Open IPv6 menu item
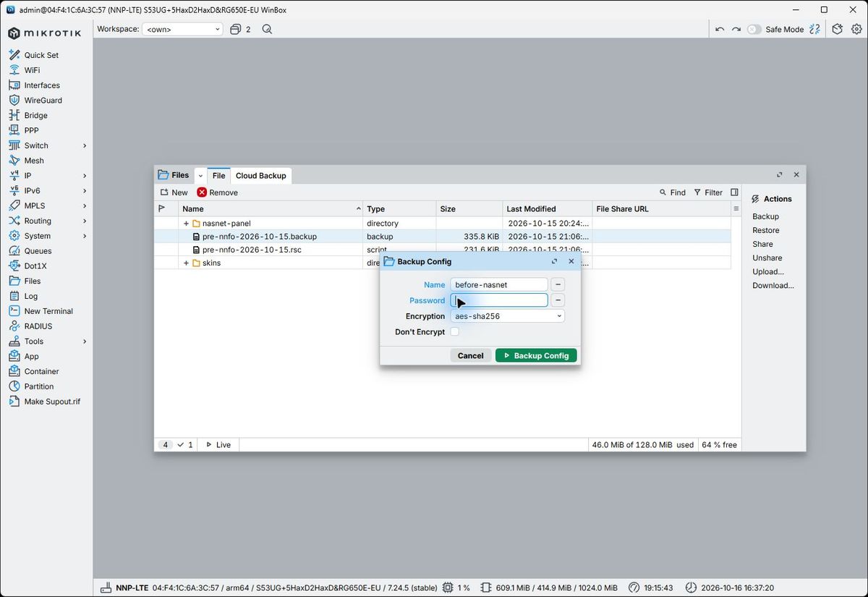Viewport: 868px width, 597px height. pos(32,191)
